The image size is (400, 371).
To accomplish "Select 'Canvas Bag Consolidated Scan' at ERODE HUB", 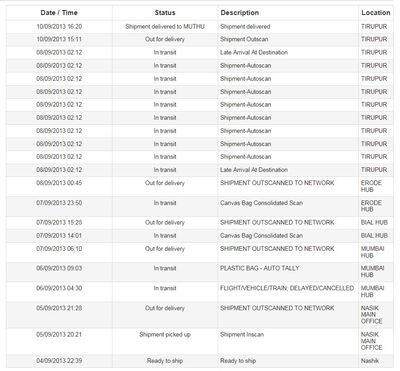I will pyautogui.click(x=261, y=203).
